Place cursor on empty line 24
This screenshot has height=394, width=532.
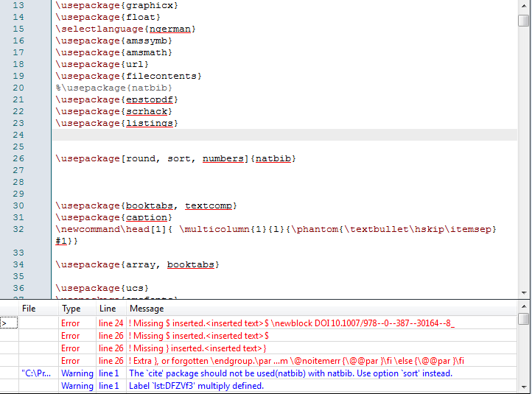[284, 135]
